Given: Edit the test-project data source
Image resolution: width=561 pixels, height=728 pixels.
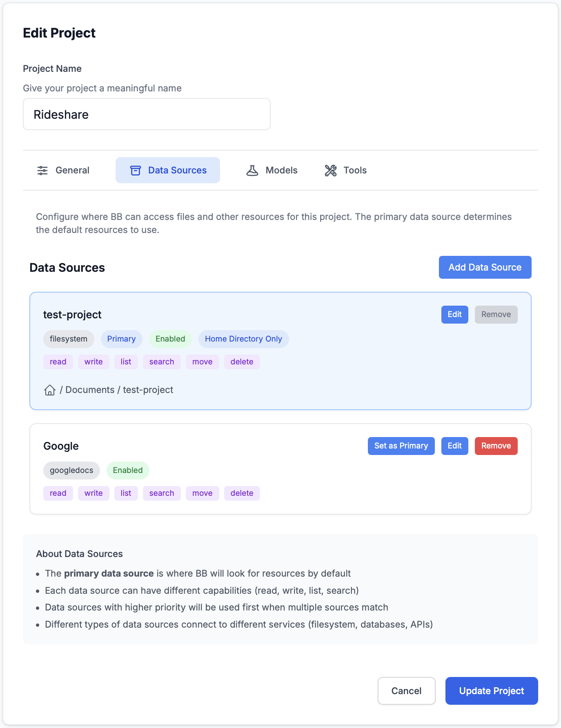Looking at the screenshot, I should pyautogui.click(x=454, y=314).
